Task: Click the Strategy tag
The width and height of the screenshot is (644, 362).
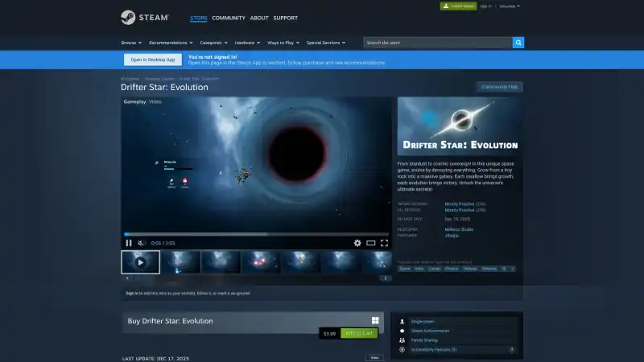Action: tap(470, 269)
